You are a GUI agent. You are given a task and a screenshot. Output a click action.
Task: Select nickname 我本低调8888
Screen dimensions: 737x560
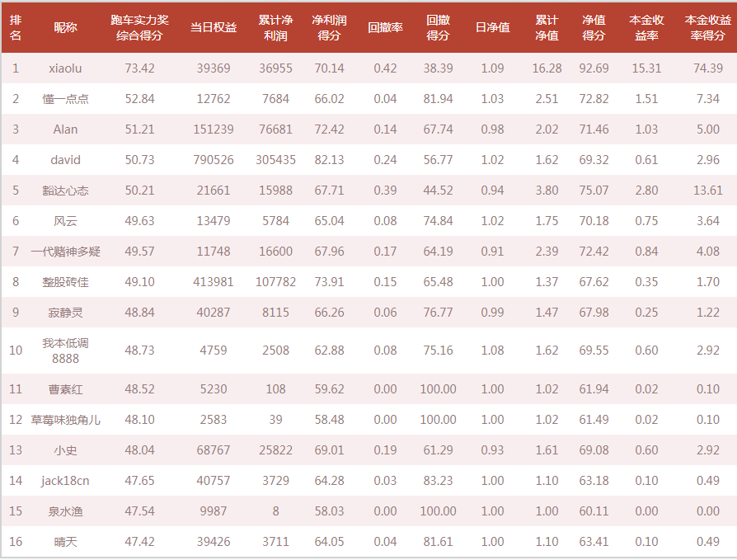click(x=65, y=351)
